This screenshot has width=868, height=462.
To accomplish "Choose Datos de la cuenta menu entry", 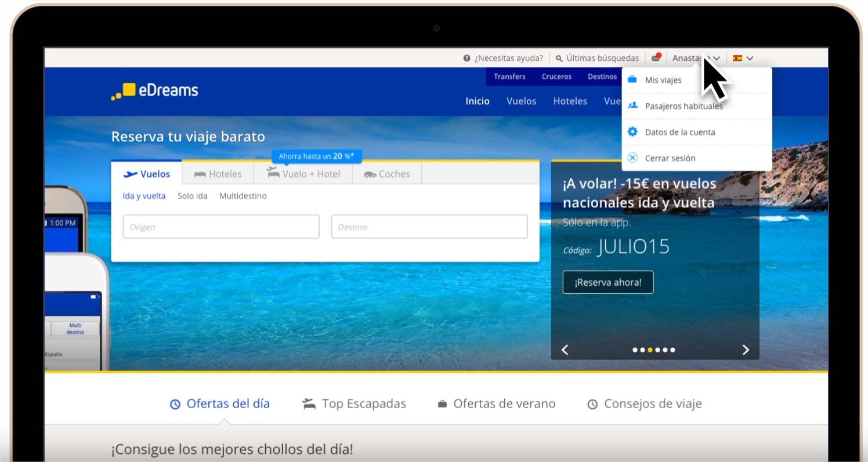I will 697,132.
